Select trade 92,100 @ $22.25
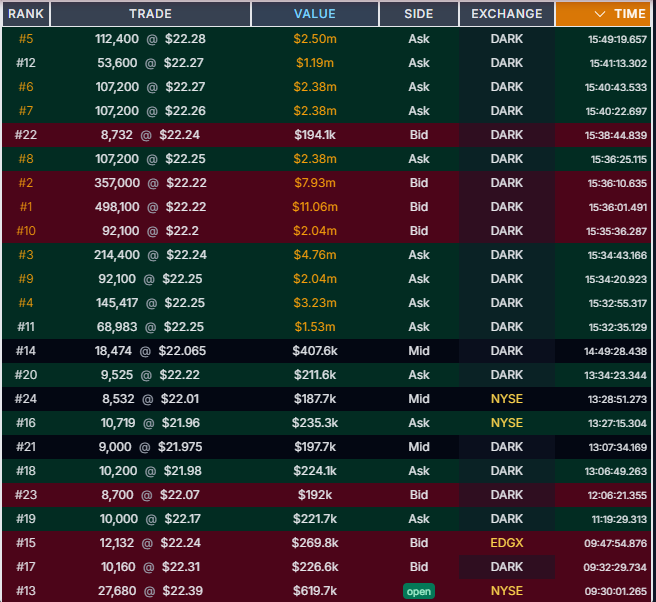This screenshot has width=656, height=602. [x=150, y=279]
